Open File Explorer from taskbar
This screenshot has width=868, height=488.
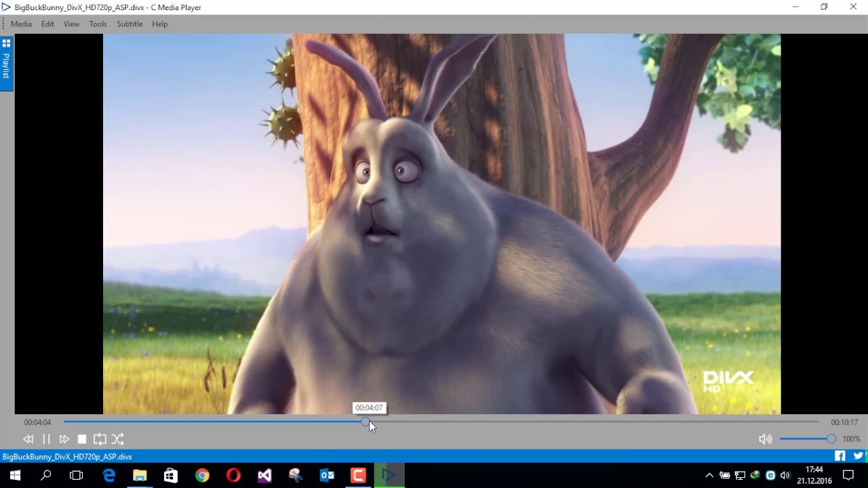pyautogui.click(x=140, y=476)
